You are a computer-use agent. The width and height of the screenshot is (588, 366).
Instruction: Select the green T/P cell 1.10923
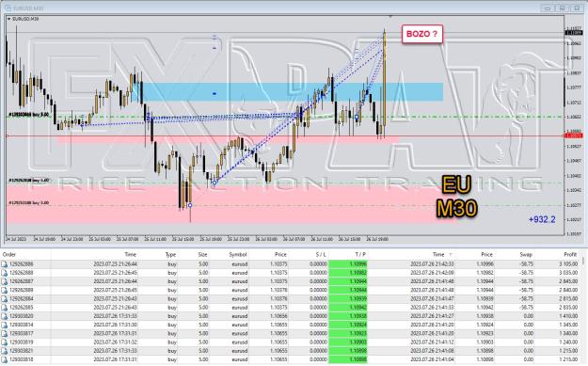[347, 333]
